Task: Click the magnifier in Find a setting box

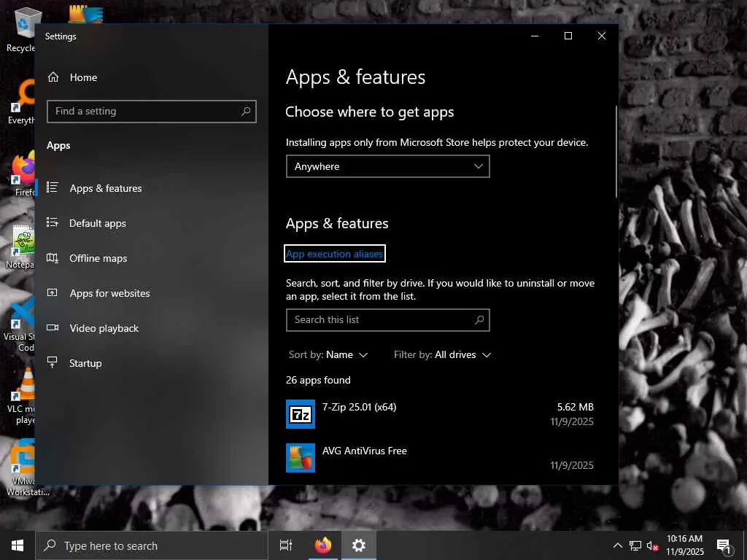Action: tap(246, 112)
